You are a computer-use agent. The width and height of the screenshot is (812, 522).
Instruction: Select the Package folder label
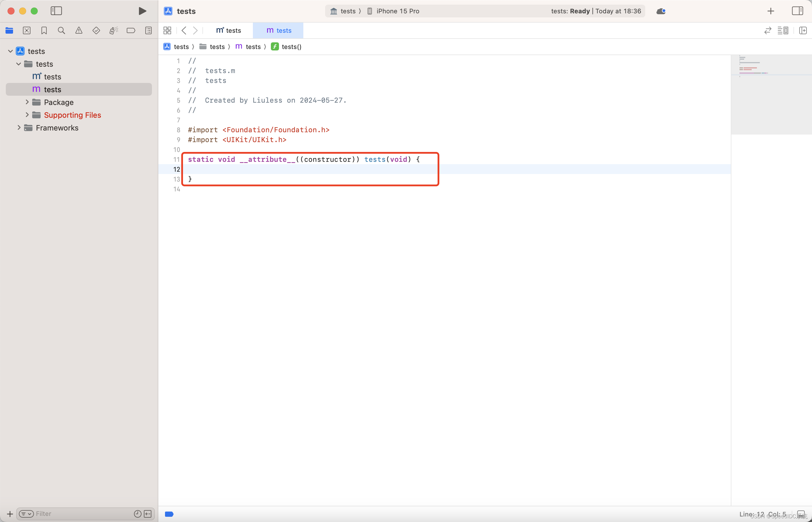[x=59, y=102]
